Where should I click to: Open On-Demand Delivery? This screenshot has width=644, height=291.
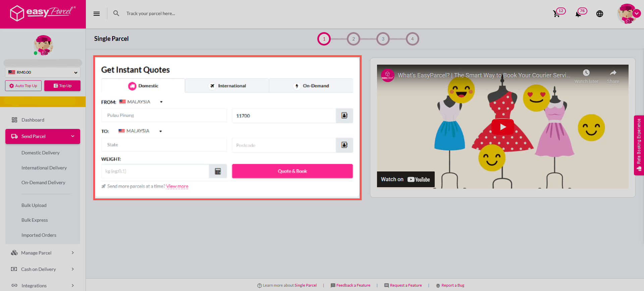point(43,183)
